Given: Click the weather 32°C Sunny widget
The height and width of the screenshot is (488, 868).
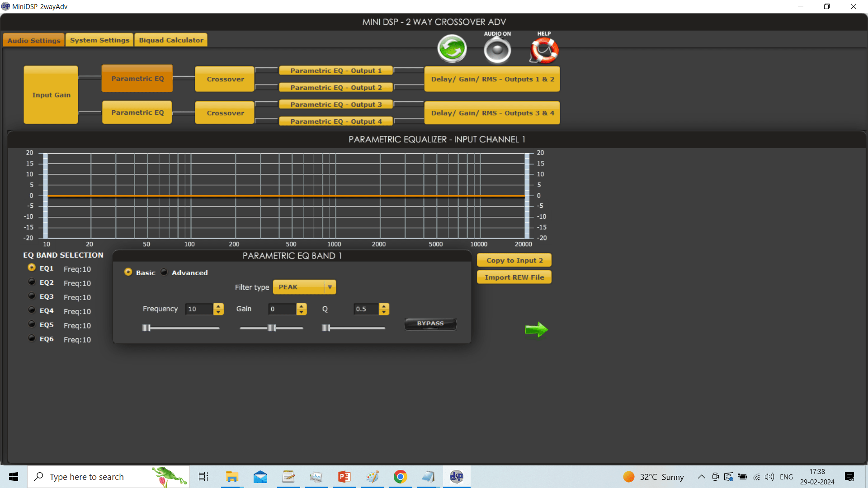Looking at the screenshot, I should point(654,477).
